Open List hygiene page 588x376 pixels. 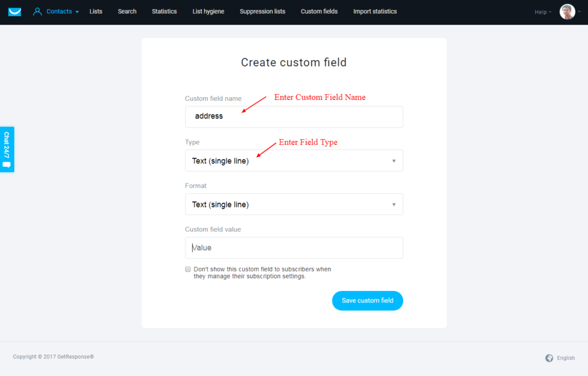point(208,11)
